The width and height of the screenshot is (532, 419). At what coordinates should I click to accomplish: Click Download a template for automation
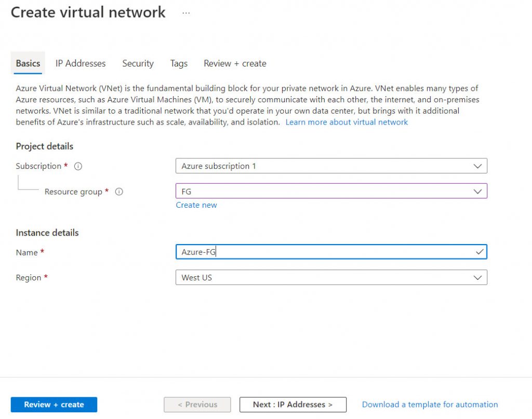(x=430, y=404)
